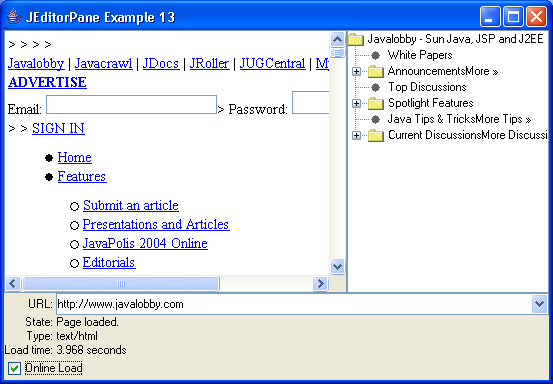Follow the ADVERTISE link

click(x=47, y=82)
